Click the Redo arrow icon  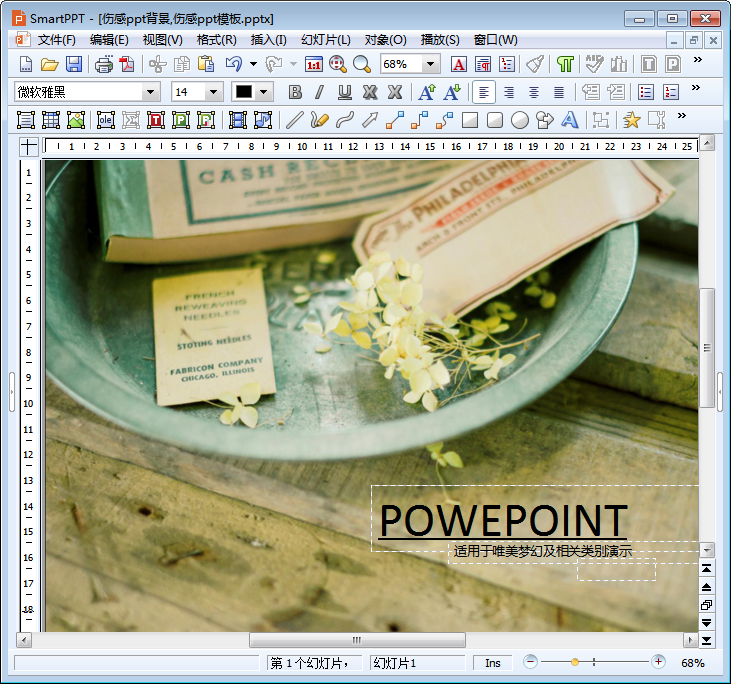(274, 64)
